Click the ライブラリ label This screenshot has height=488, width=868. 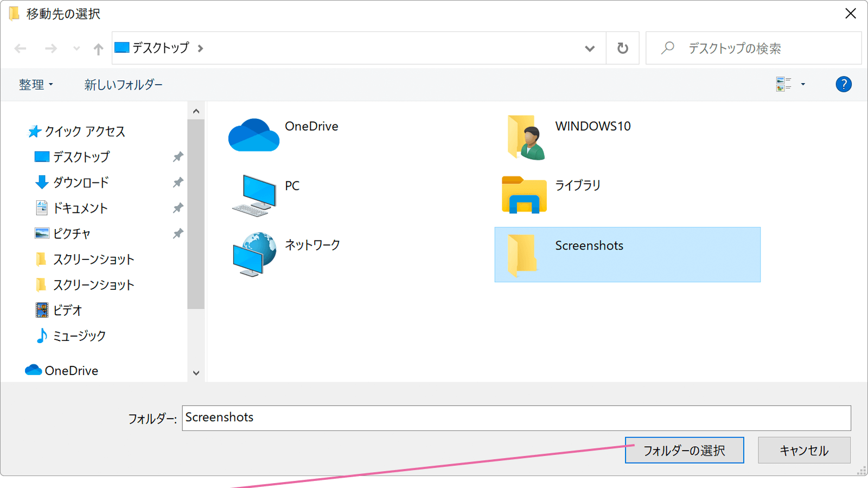pyautogui.click(x=578, y=185)
